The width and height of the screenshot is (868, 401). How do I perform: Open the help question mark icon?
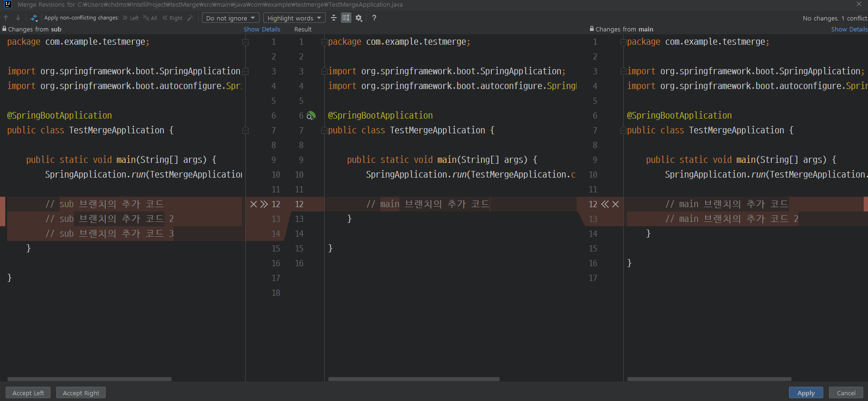tap(374, 18)
